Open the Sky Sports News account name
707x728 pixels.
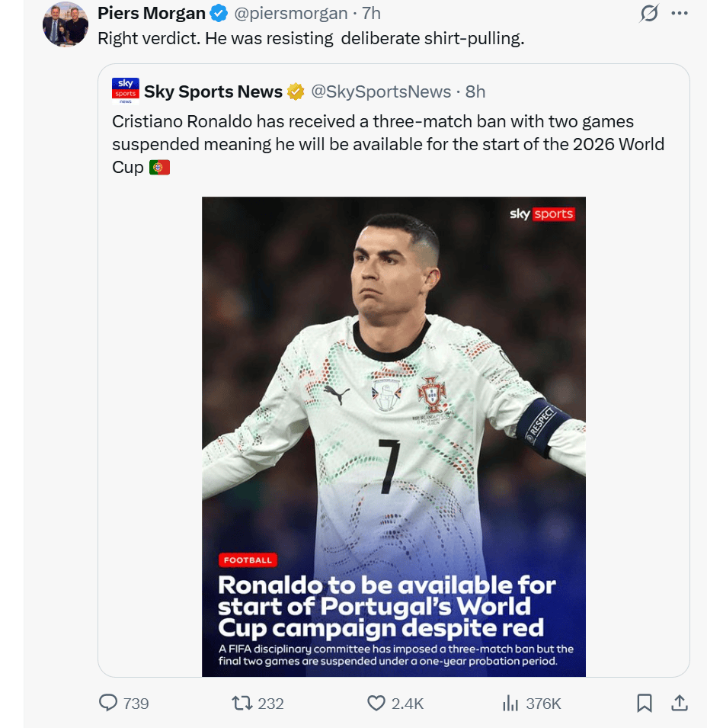point(213,91)
